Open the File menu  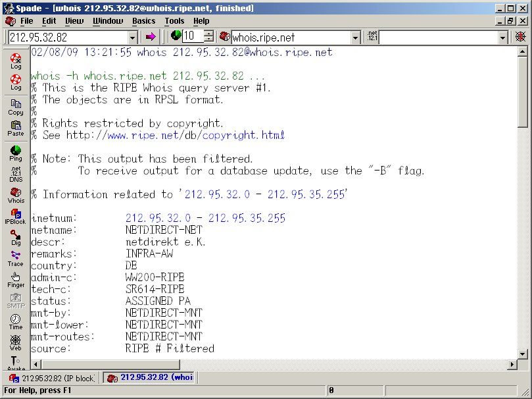click(27, 21)
